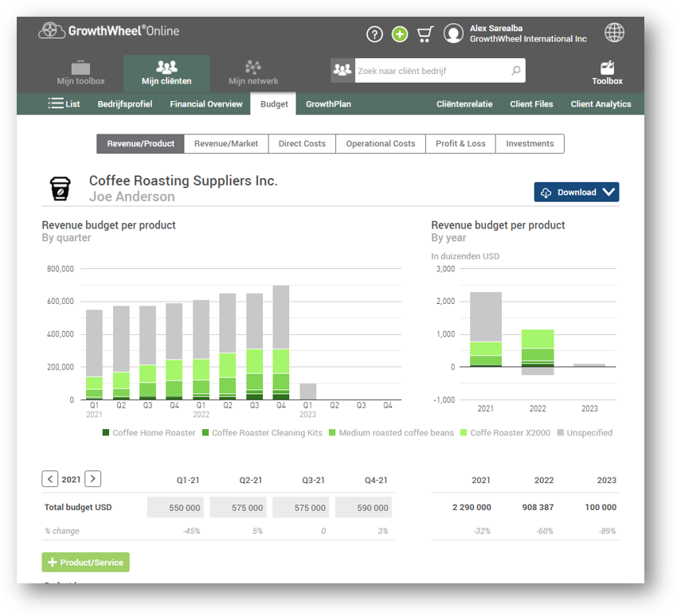The height and width of the screenshot is (616, 677).
Task: Click the 2021 bar in yearly chart
Action: 486,329
